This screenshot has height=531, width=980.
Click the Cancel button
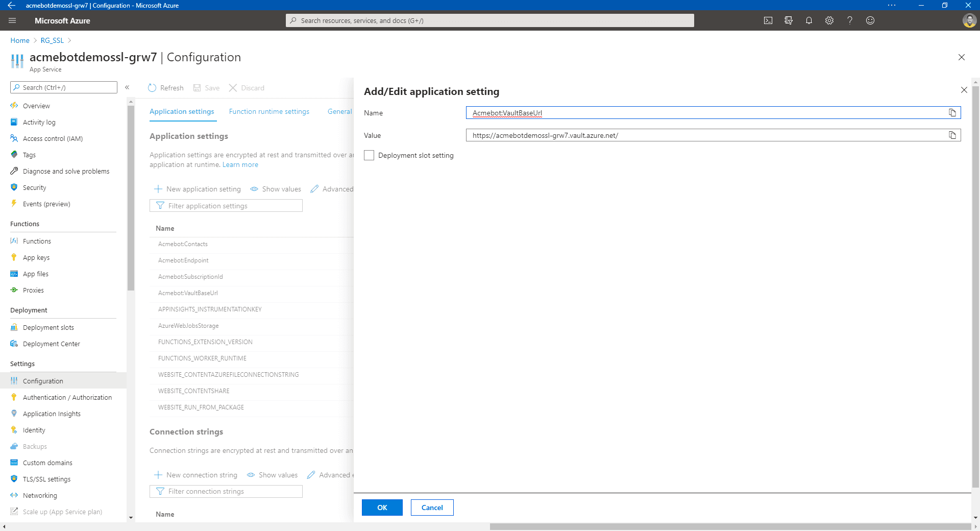(432, 508)
